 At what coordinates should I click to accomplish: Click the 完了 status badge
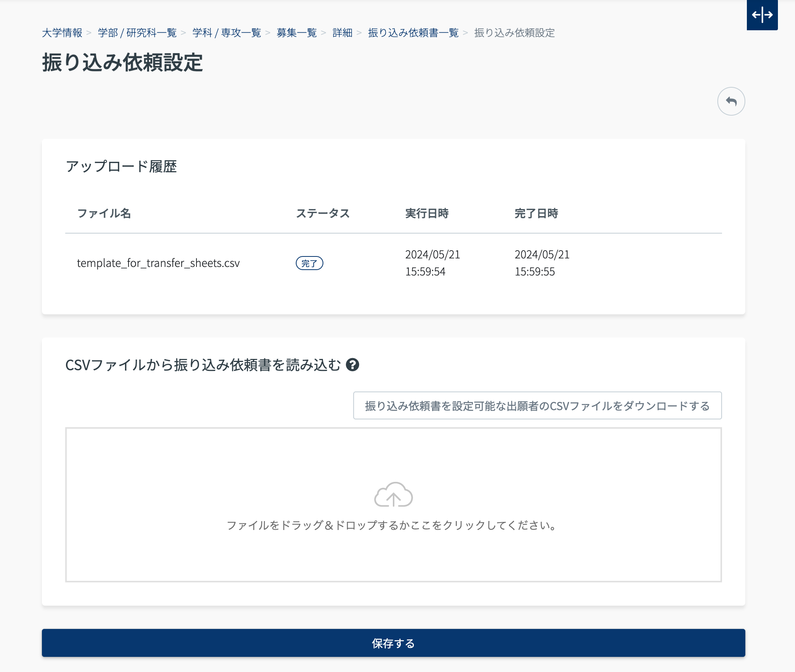[x=309, y=263]
